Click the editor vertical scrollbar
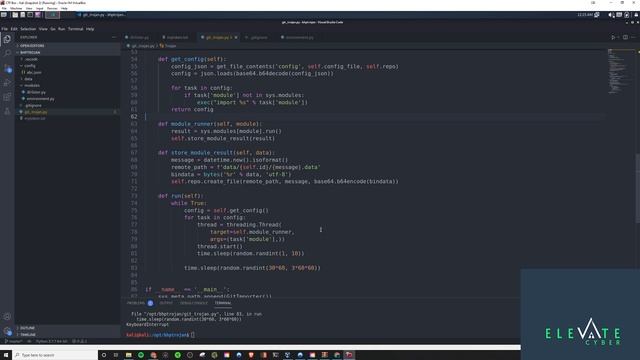640x360 pixels. [x=638, y=188]
